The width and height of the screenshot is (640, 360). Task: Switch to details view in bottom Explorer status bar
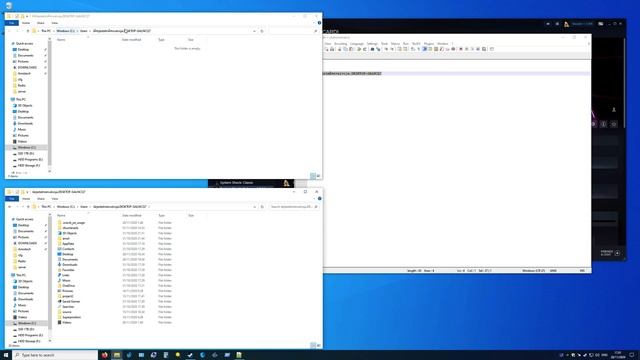click(x=313, y=346)
